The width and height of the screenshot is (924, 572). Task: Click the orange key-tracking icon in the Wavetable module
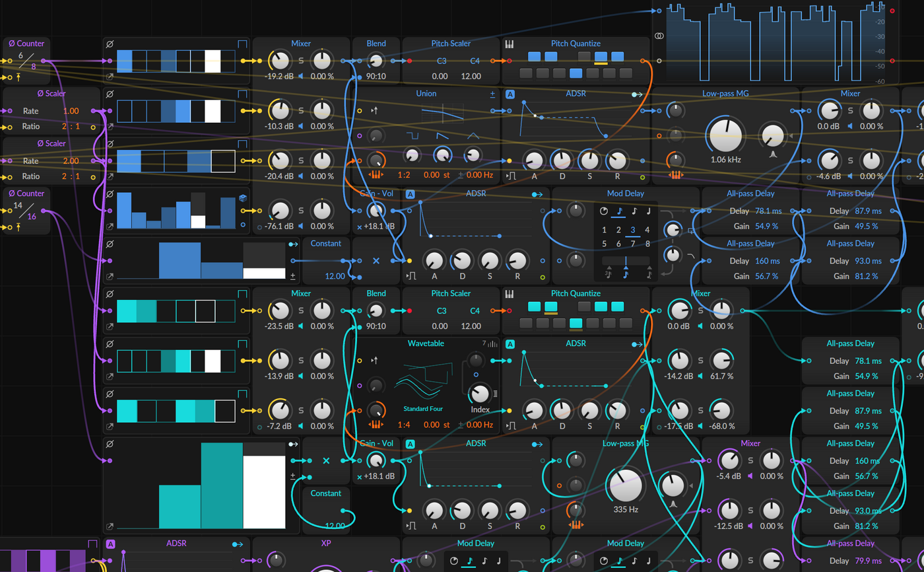(x=376, y=425)
